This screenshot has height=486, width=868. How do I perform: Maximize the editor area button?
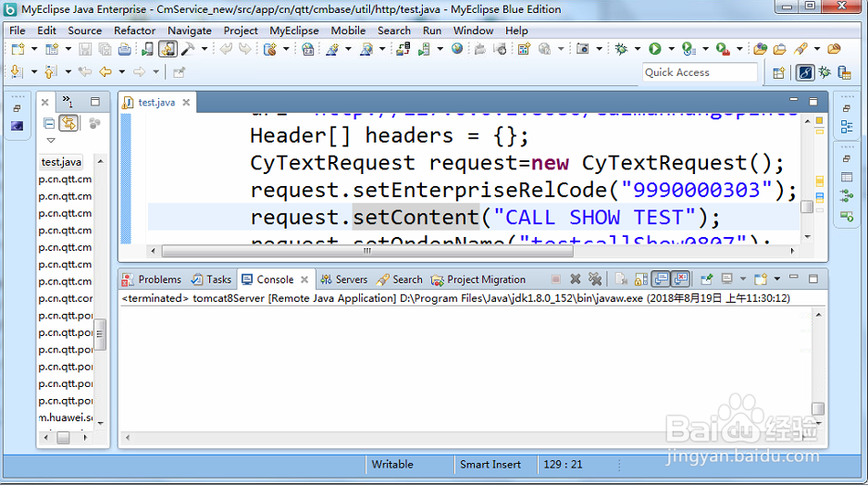click(813, 101)
